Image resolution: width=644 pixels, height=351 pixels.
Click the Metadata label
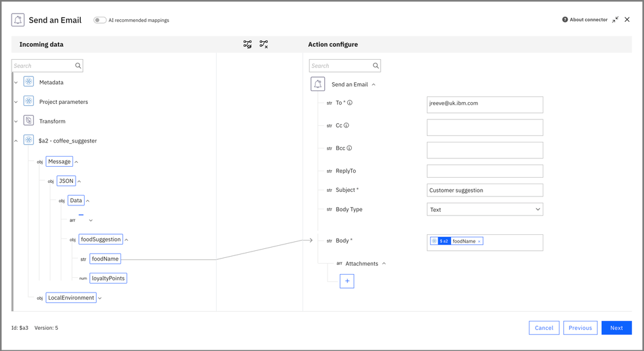pyautogui.click(x=51, y=82)
